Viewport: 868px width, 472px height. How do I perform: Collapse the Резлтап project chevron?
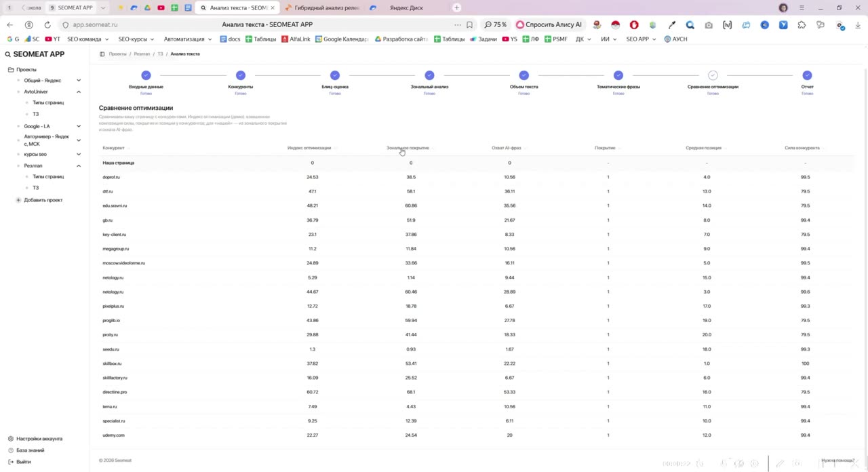(x=79, y=165)
